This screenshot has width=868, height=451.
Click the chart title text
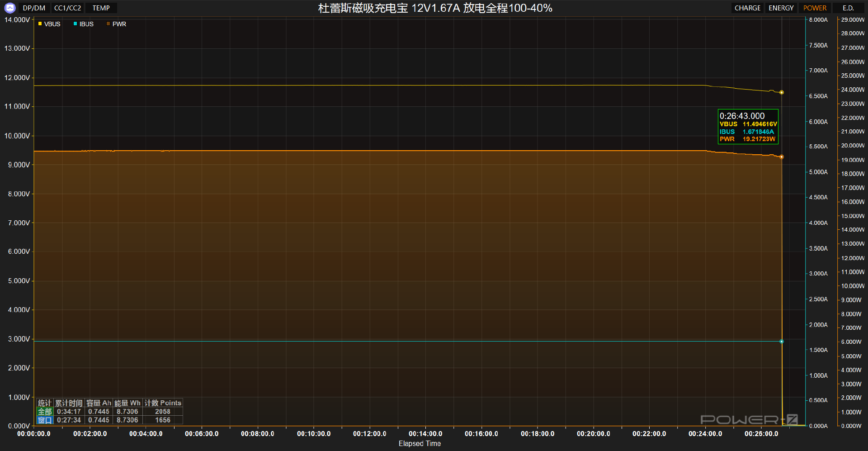(x=435, y=8)
